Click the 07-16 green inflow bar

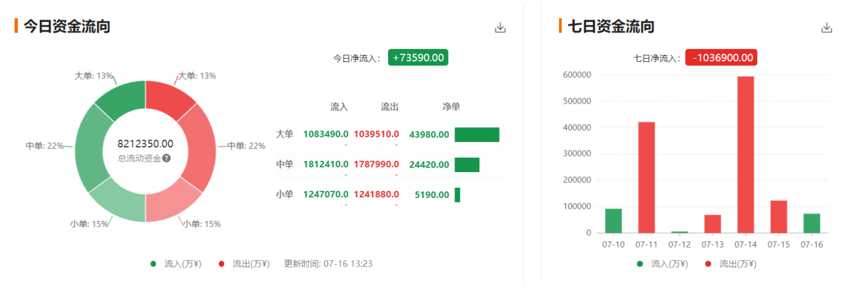tap(811, 223)
